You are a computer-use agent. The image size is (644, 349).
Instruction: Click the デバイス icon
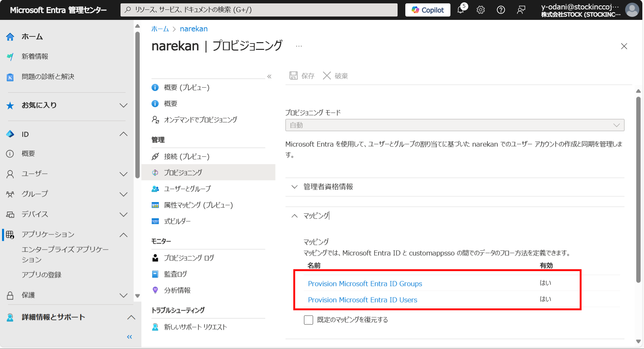pyautogui.click(x=10, y=214)
